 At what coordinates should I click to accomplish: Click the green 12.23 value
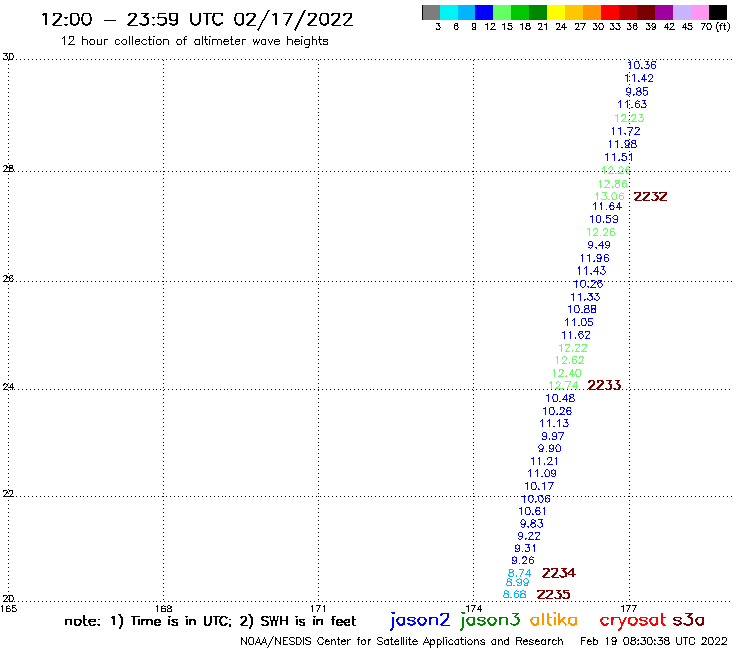coord(629,118)
